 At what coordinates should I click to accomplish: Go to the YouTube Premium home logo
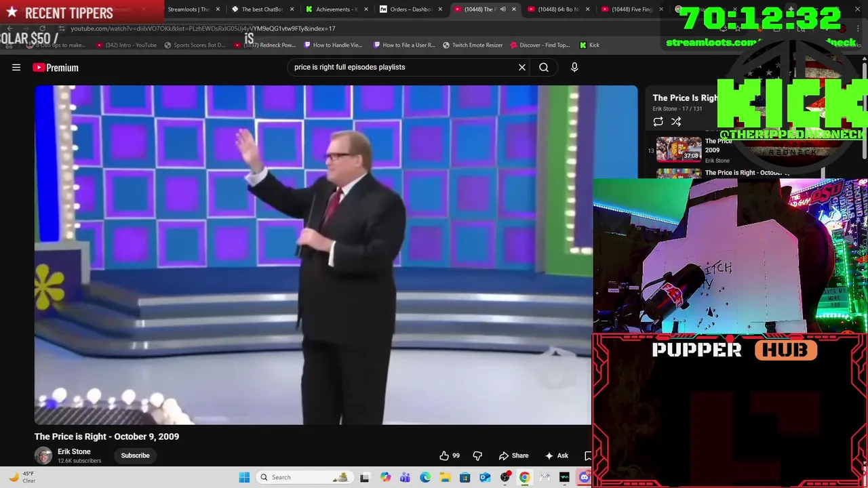56,68
